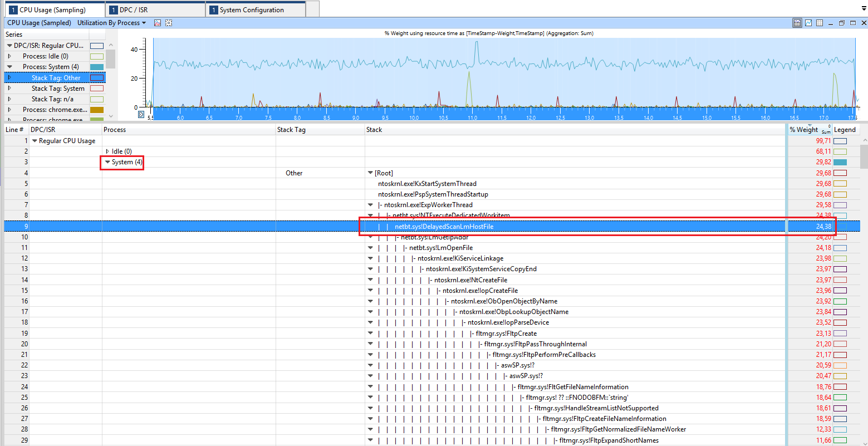The image size is (868, 446).
Task: Click the 15.0 tick on the timeline ruler
Action: [707, 117]
